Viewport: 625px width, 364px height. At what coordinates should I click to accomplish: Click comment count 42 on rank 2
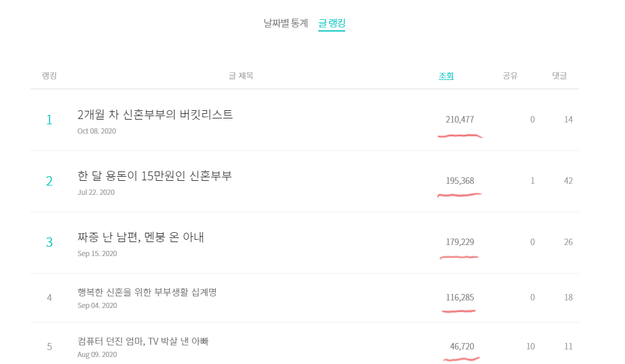pos(568,181)
